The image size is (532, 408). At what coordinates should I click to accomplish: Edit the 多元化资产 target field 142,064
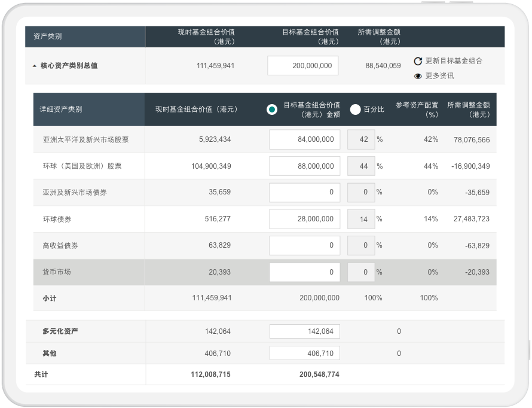[305, 331]
